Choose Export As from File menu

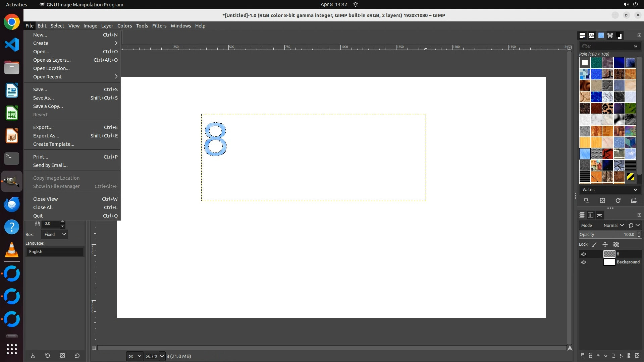click(46, 136)
